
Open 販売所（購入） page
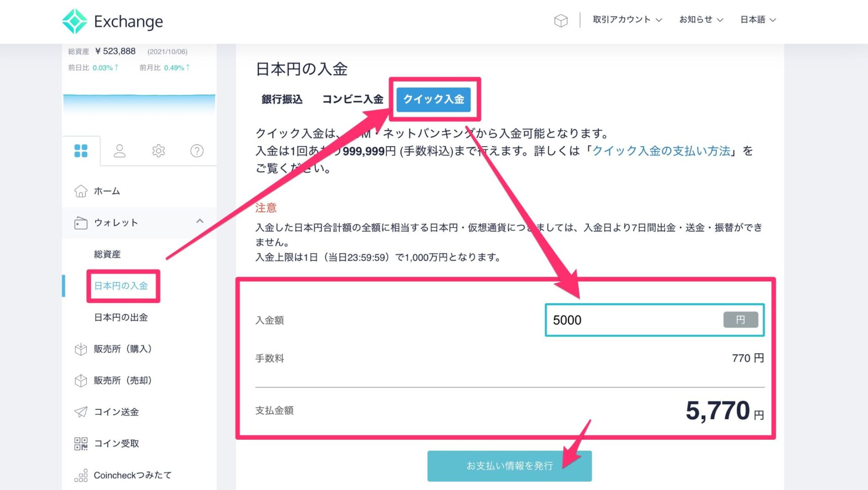tap(123, 349)
